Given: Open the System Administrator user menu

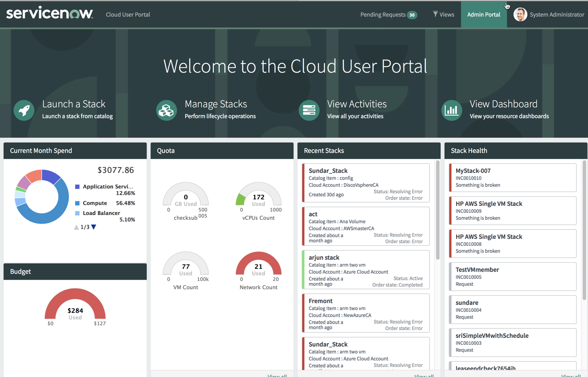Looking at the screenshot, I should 549,14.
